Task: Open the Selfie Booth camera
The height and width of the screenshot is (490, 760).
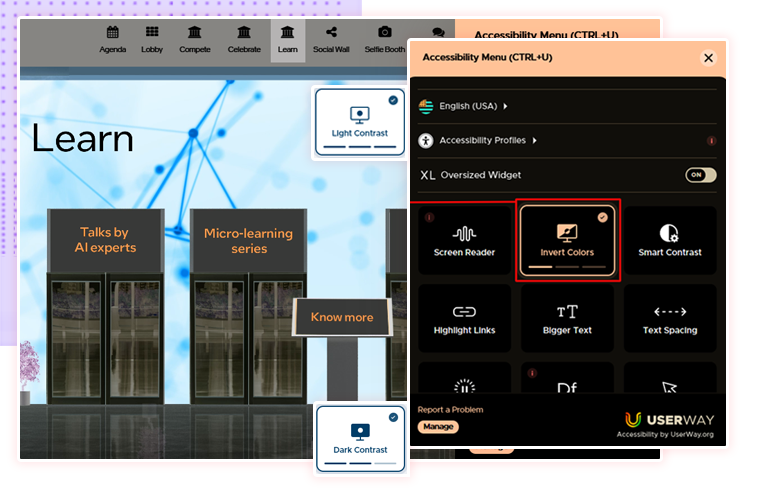Action: (385, 39)
